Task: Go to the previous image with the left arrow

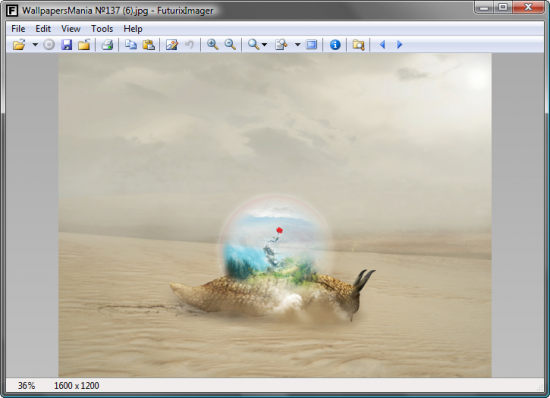Action: coord(382,45)
